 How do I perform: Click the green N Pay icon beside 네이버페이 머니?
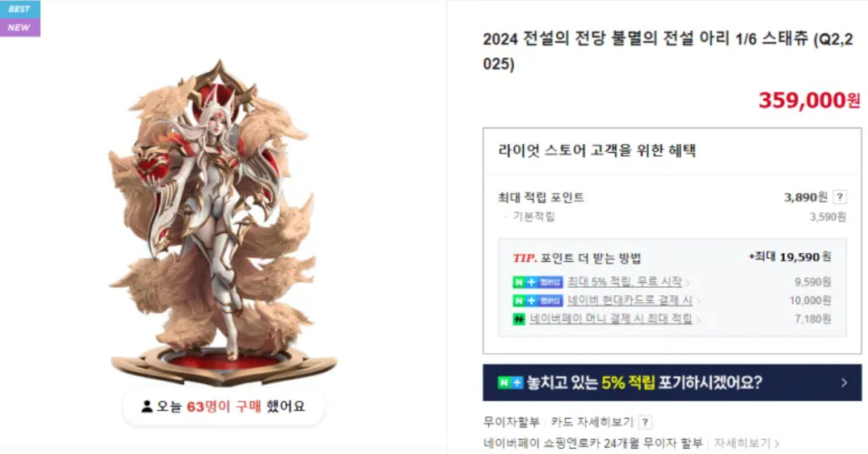pos(519,319)
